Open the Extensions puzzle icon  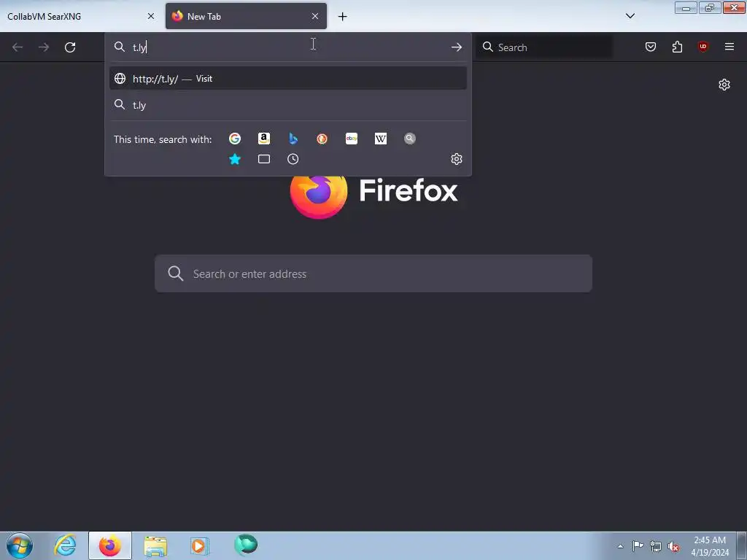[677, 47]
